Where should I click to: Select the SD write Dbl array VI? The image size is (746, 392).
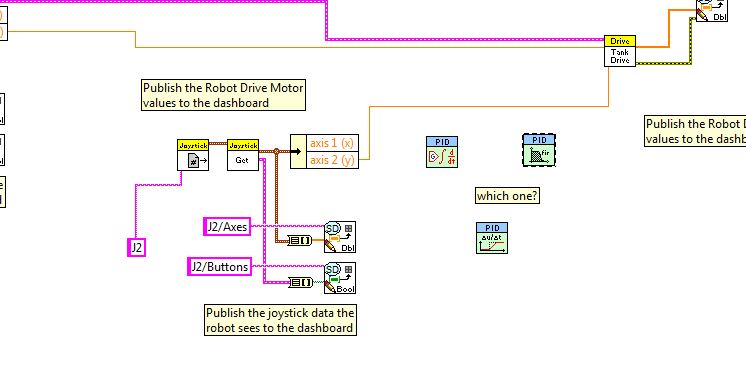(340, 237)
